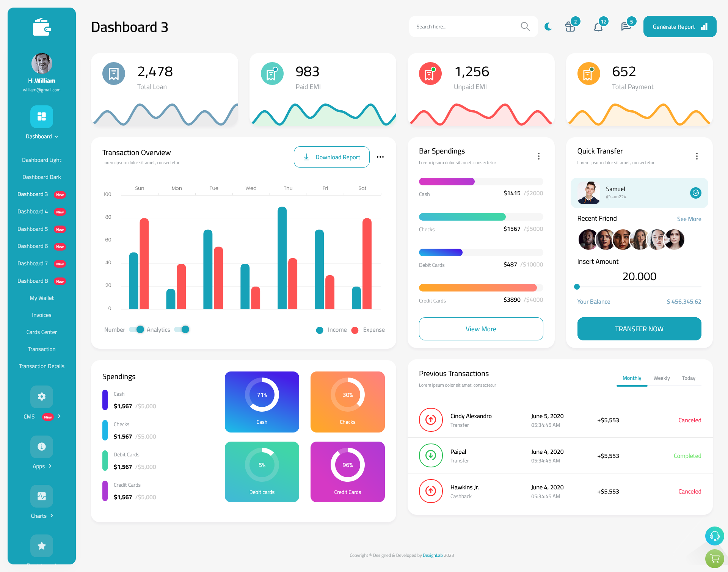
Task: Click the Total Payment summary icon
Action: pyautogui.click(x=588, y=72)
